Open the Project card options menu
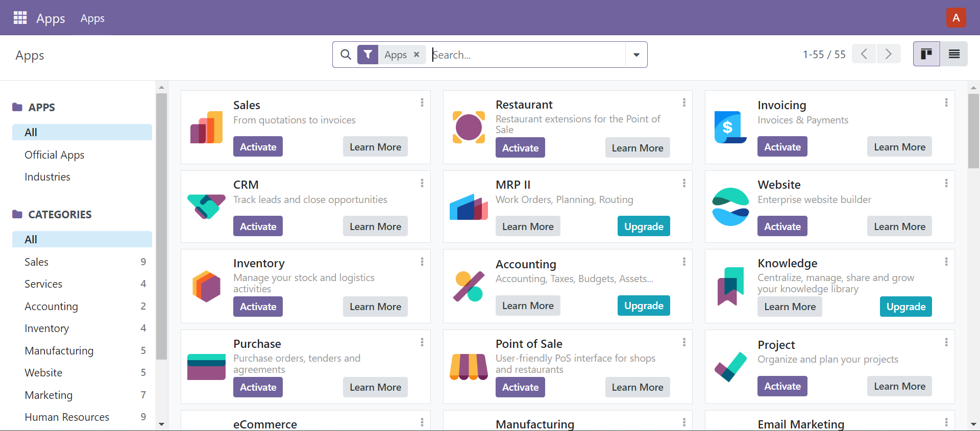 (946, 342)
